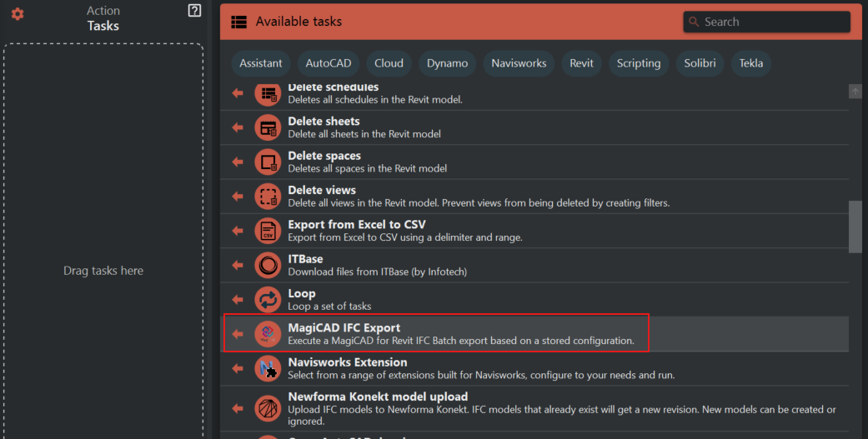Add Delete sheets using its arrow
This screenshot has width=868, height=439.
coord(238,127)
